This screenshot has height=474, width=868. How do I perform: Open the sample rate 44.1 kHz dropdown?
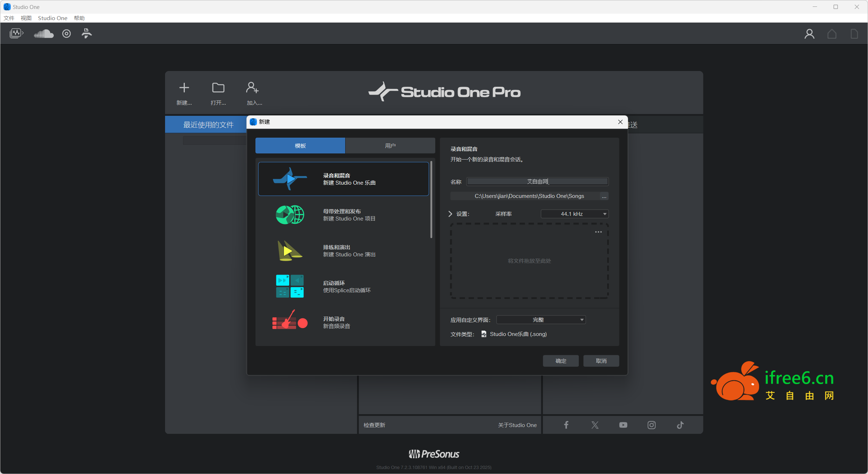coord(574,214)
